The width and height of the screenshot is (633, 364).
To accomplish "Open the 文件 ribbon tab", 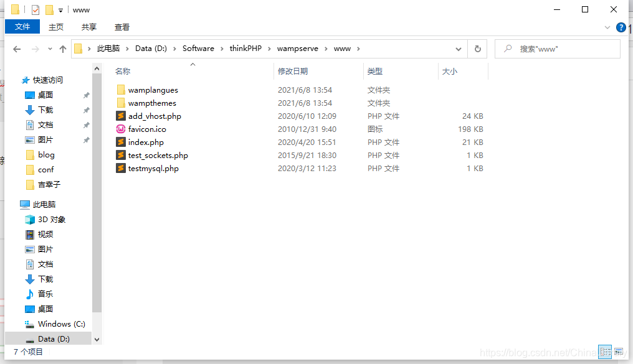I will click(22, 27).
